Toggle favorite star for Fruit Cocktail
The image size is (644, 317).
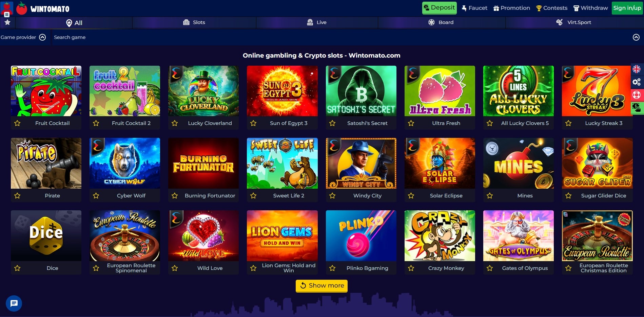(x=17, y=123)
